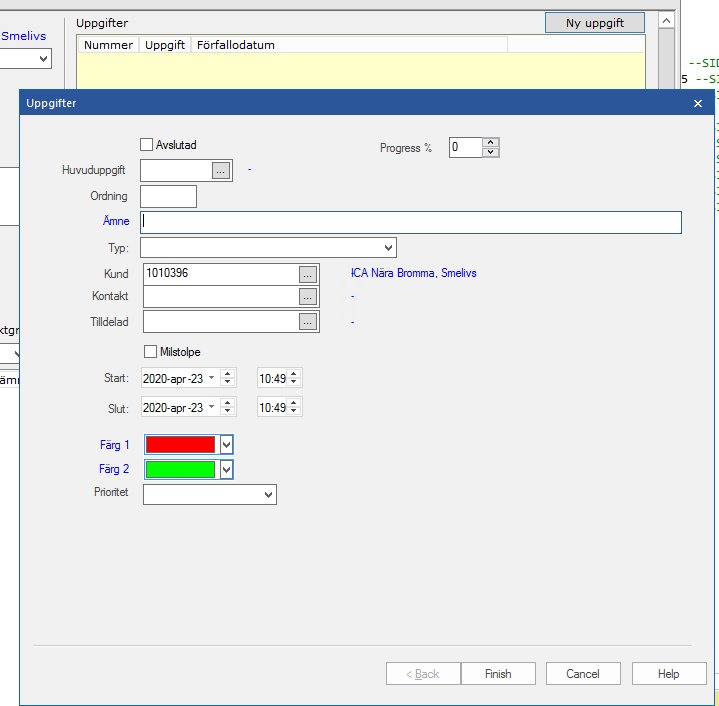Click the Kontakt input field
Image resolution: width=719 pixels, height=706 pixels.
coord(221,297)
